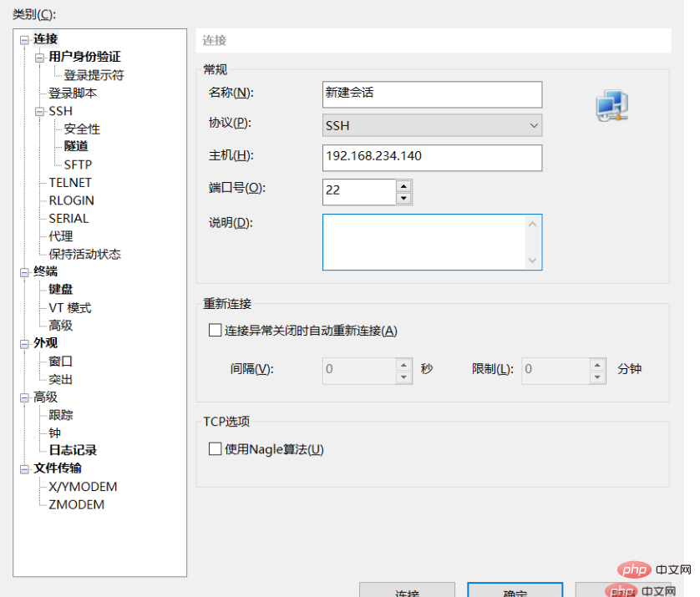Click the 限制 spinner up arrow
Screen dimensions: 700x597
click(597, 365)
